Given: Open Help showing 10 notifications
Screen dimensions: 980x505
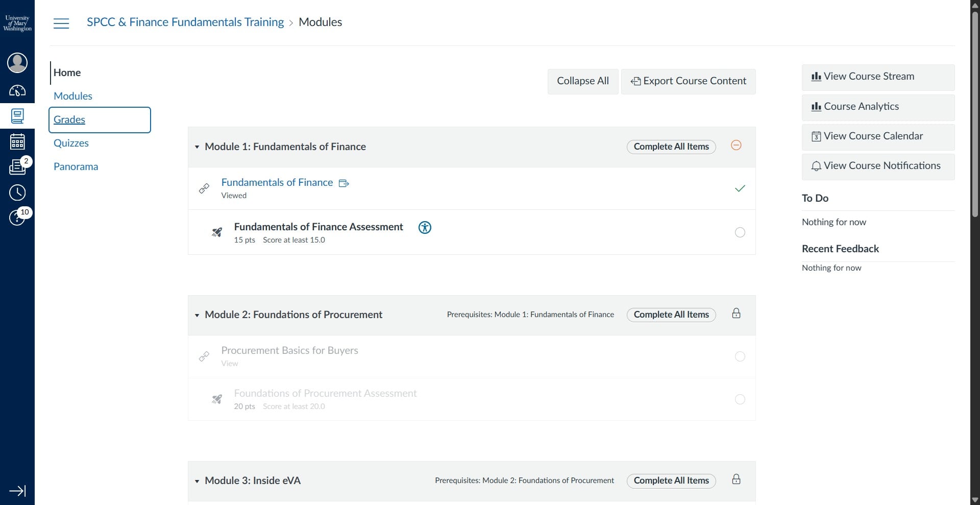Looking at the screenshot, I should pyautogui.click(x=17, y=218).
